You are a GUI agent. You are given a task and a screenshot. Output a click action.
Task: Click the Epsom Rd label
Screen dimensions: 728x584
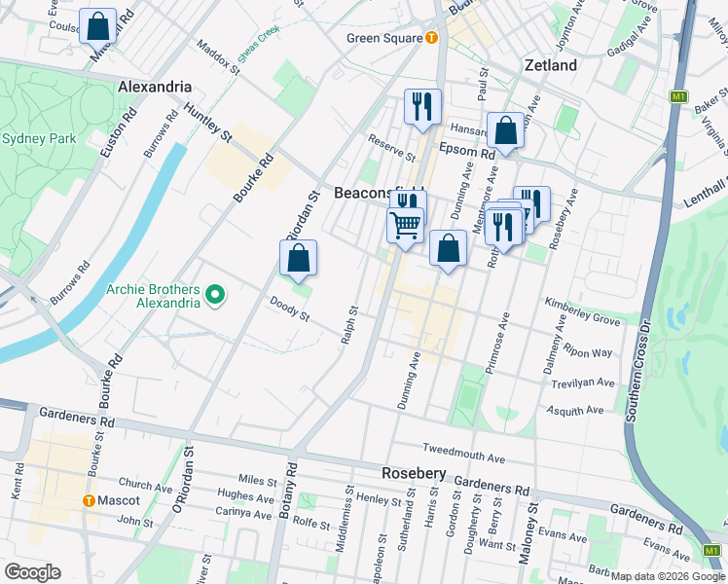[x=467, y=151]
